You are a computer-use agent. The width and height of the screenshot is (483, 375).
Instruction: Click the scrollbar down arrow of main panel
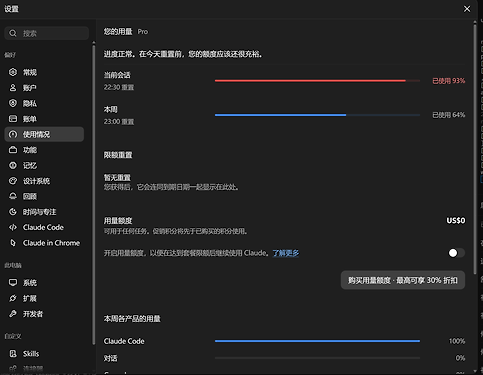(x=475, y=371)
